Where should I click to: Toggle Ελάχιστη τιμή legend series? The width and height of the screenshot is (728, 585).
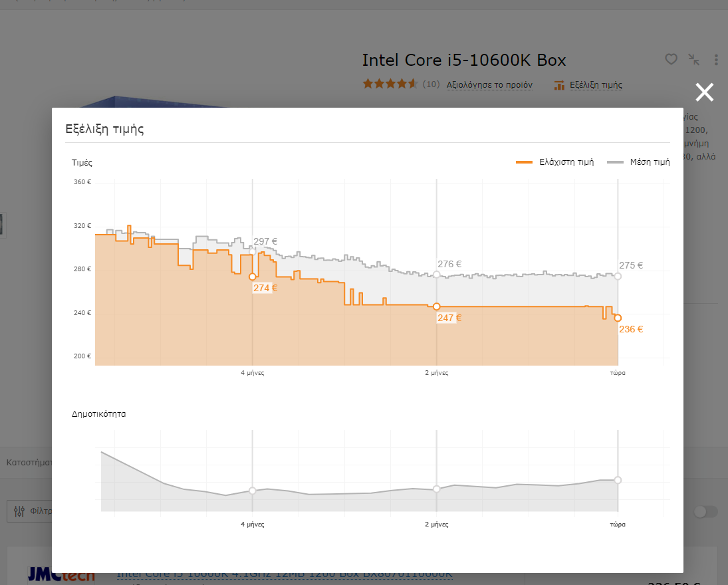pyautogui.click(x=555, y=162)
